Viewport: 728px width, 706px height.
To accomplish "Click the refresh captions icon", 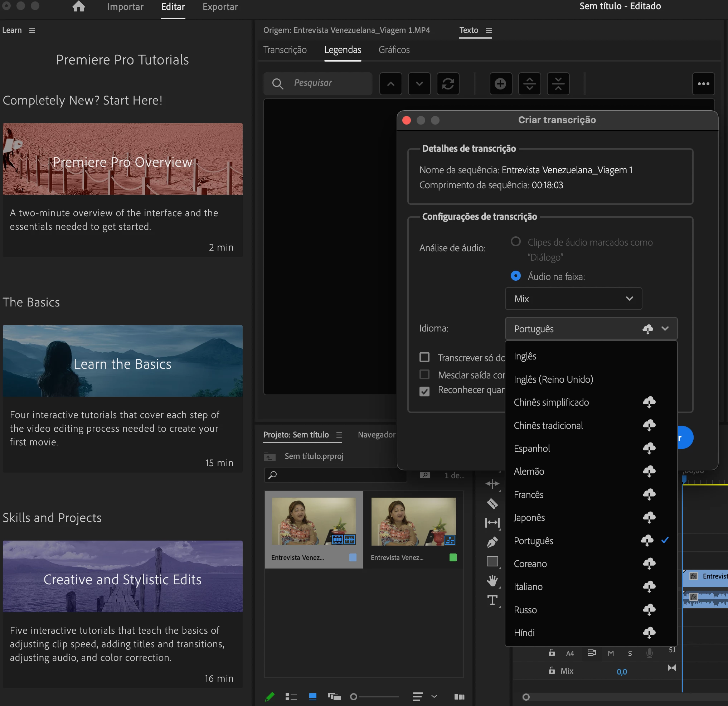I will (447, 84).
